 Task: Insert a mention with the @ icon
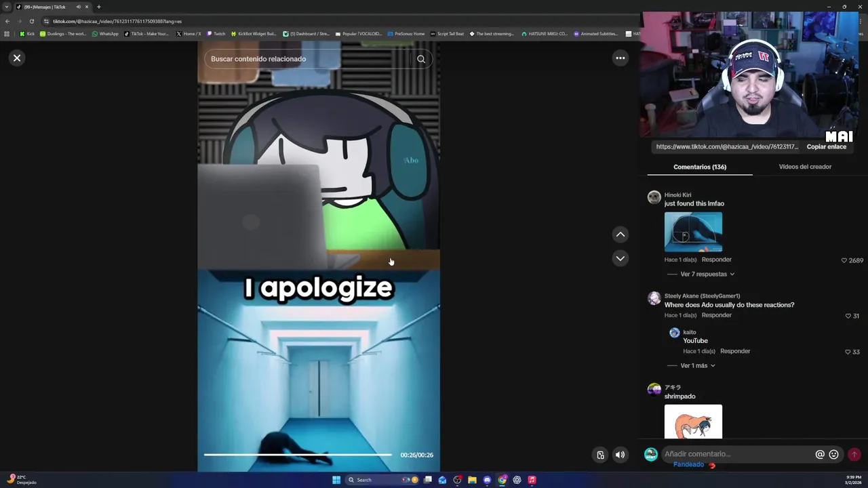click(819, 455)
